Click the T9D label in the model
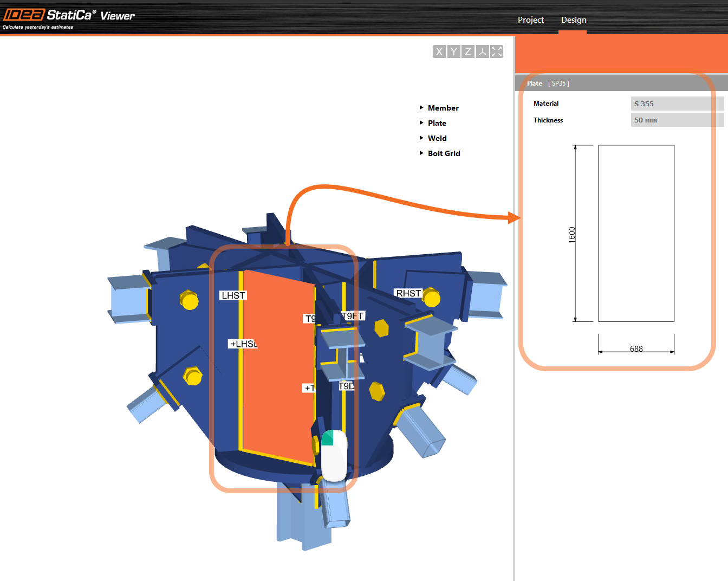Viewport: 728px width, 581px height. pos(347,386)
